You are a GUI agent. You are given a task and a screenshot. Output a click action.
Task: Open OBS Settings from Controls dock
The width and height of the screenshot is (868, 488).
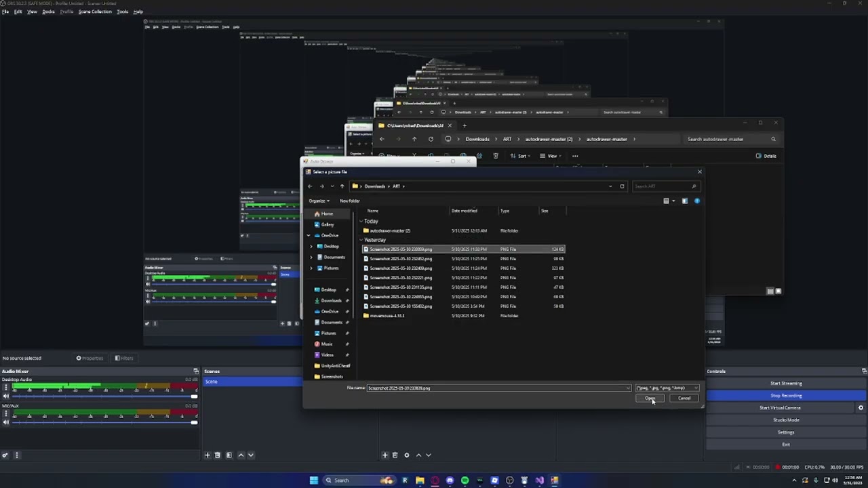point(786,432)
